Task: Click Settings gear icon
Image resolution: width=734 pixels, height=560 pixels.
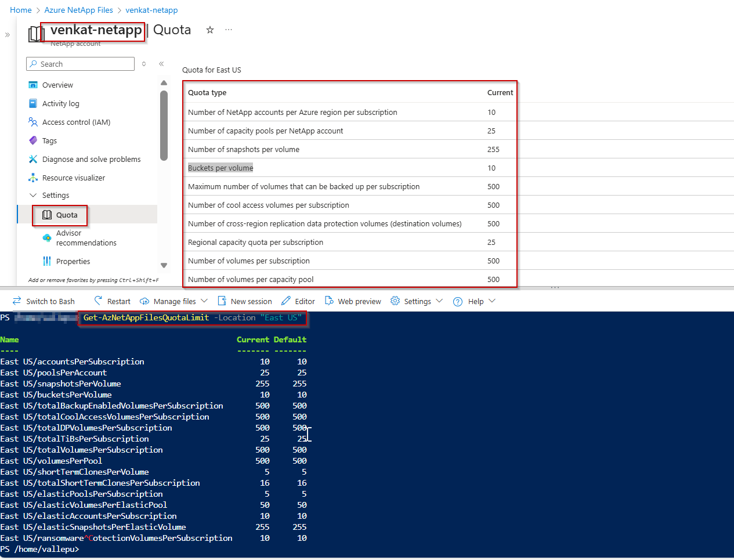Action: (x=395, y=301)
